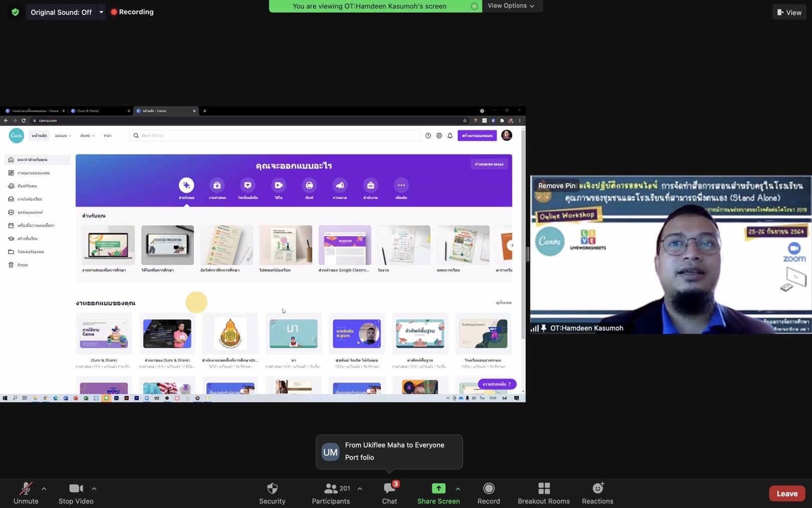Click the View layout menu

pyautogui.click(x=789, y=13)
